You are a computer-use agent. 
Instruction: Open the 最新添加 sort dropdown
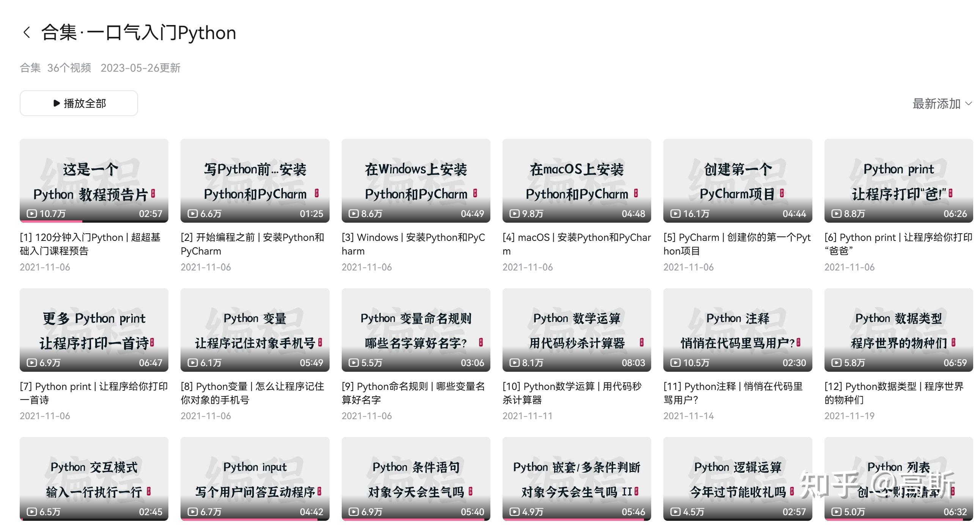pyautogui.click(x=942, y=104)
